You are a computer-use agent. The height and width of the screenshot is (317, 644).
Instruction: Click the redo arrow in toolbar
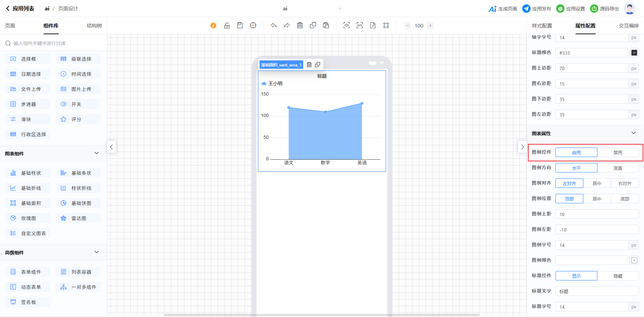point(287,25)
